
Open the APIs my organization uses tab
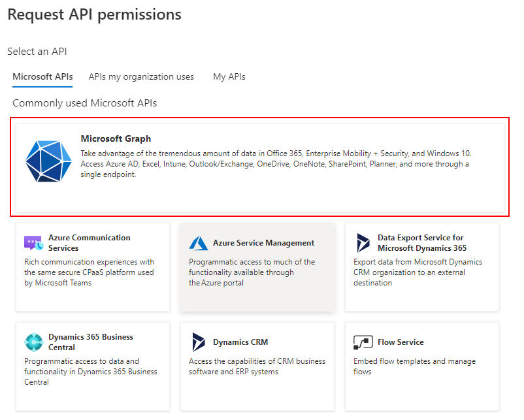tap(141, 77)
